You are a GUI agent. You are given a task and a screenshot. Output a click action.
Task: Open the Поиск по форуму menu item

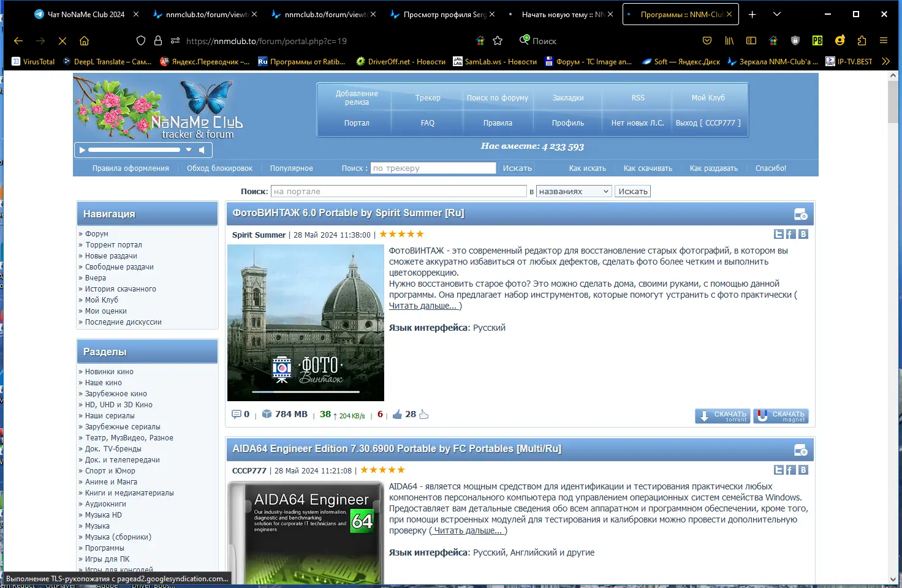pyautogui.click(x=498, y=98)
